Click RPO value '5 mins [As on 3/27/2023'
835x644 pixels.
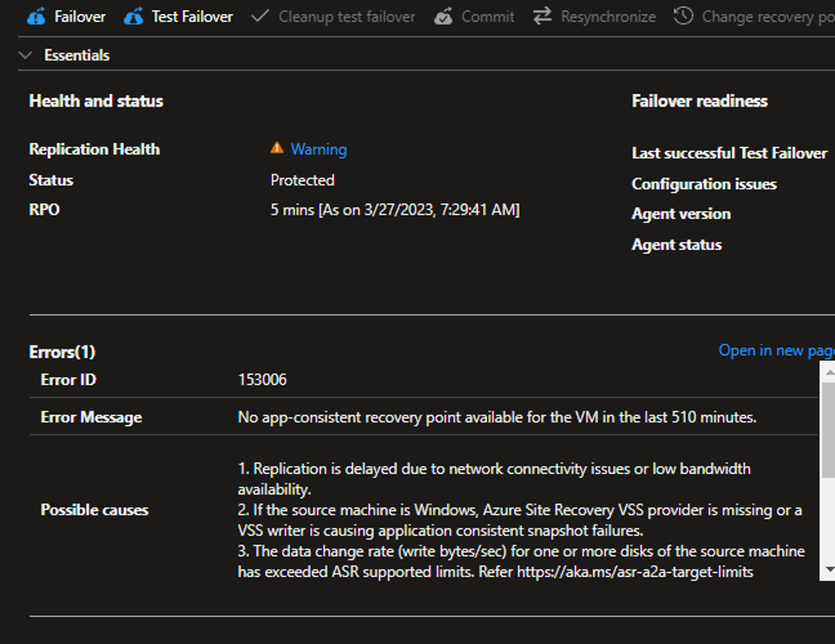(x=395, y=210)
